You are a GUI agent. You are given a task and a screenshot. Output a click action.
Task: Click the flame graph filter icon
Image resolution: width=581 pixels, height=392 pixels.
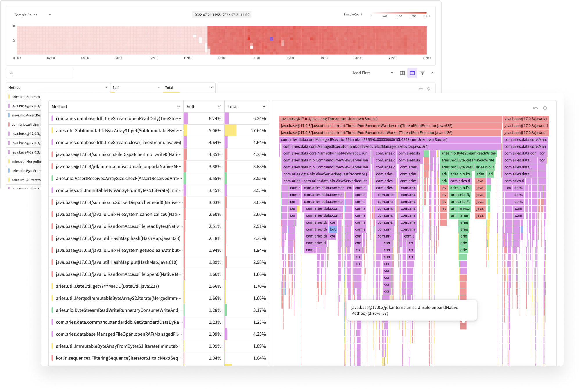[422, 73]
